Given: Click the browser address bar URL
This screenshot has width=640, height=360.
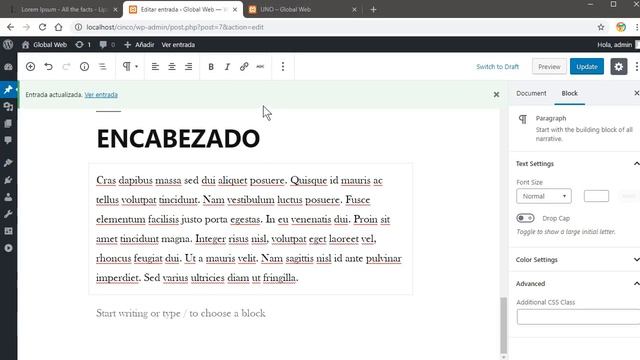Looking at the screenshot, I should (175, 27).
